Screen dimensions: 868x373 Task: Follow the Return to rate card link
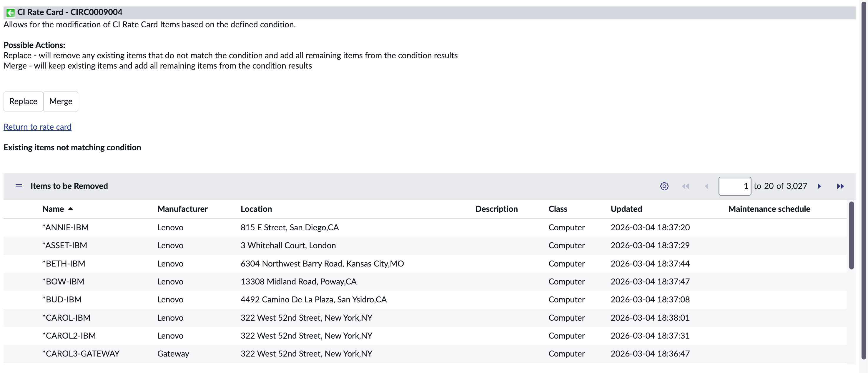(37, 127)
